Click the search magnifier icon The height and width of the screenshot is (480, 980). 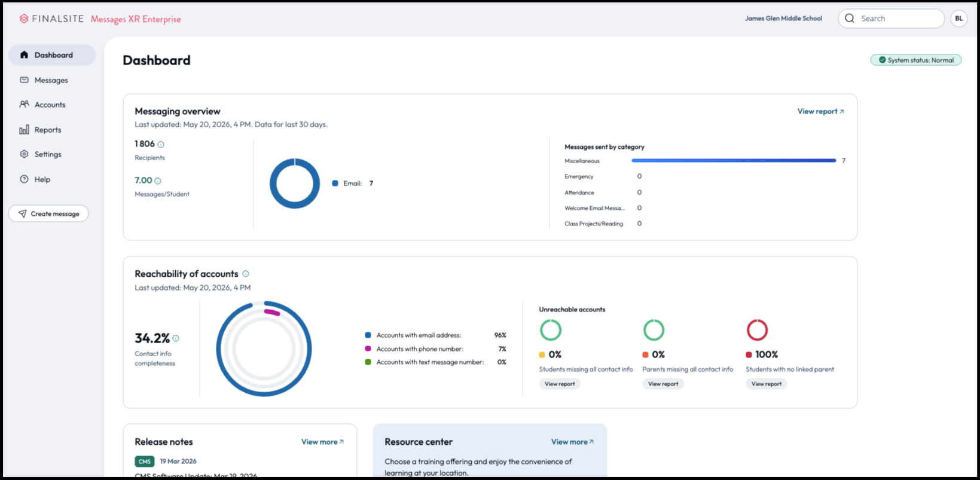(850, 19)
